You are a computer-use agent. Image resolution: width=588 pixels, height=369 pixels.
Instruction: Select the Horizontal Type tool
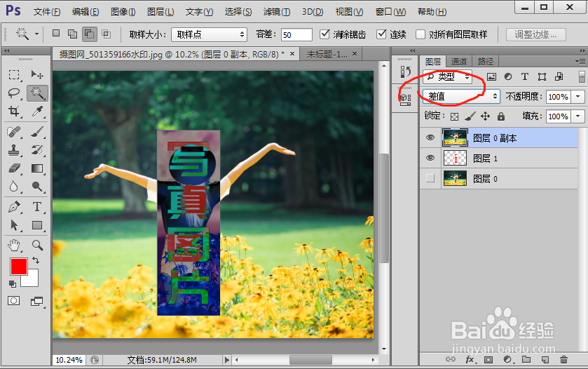click(x=37, y=207)
